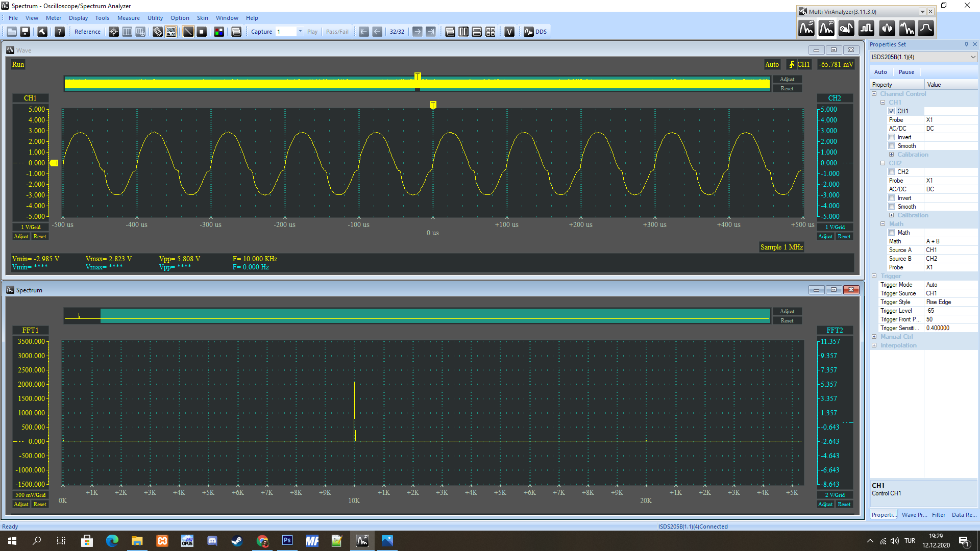
Task: Jump to first captured frame arrow
Action: (x=364, y=32)
